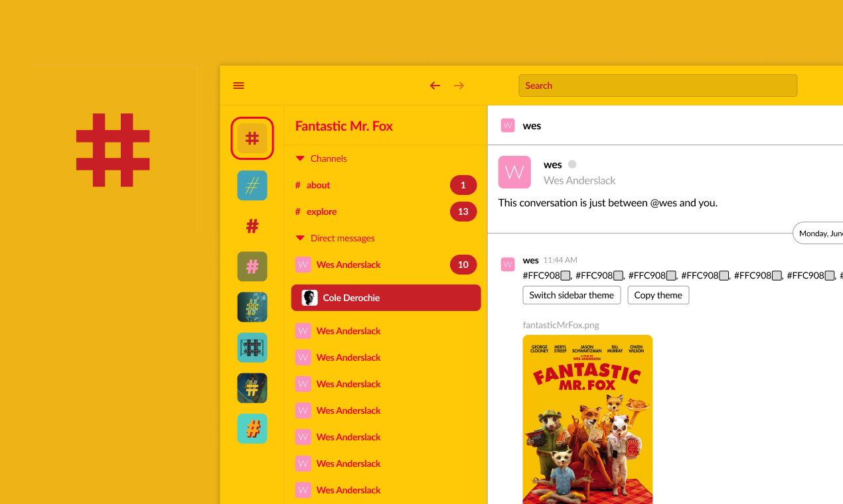This screenshot has height=504, width=843.
Task: Go back with the left arrow
Action: 435,86
